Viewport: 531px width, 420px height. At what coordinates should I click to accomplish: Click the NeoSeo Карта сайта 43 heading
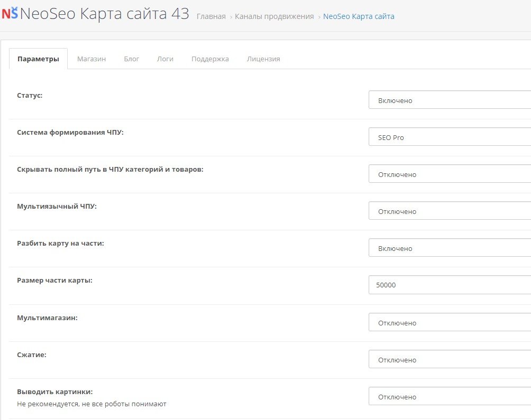point(104,14)
